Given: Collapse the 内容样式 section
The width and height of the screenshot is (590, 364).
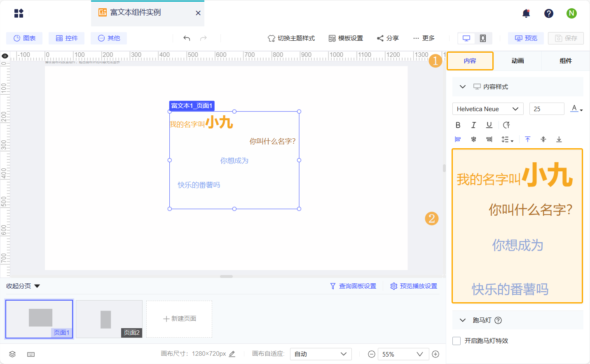Looking at the screenshot, I should click(x=462, y=86).
